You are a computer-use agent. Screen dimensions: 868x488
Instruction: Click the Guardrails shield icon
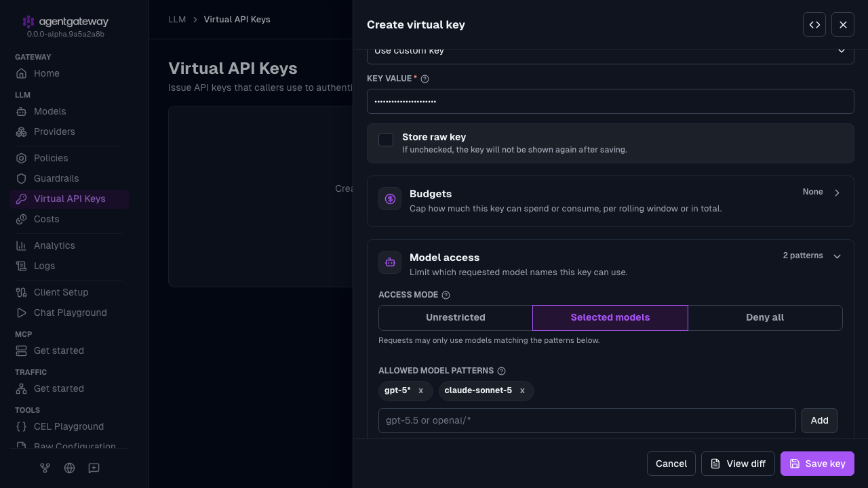pos(22,178)
